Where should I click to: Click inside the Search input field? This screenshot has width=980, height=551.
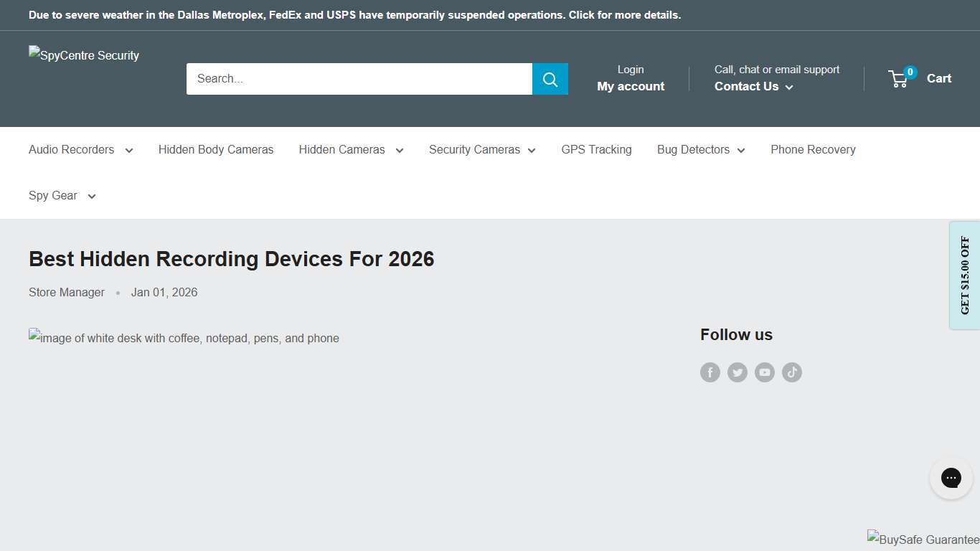point(359,79)
